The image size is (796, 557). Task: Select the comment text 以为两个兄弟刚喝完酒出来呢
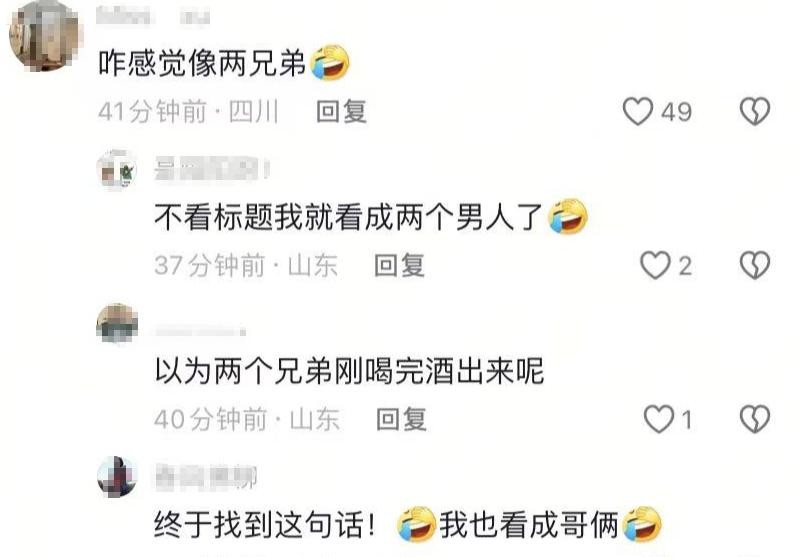[x=349, y=371]
